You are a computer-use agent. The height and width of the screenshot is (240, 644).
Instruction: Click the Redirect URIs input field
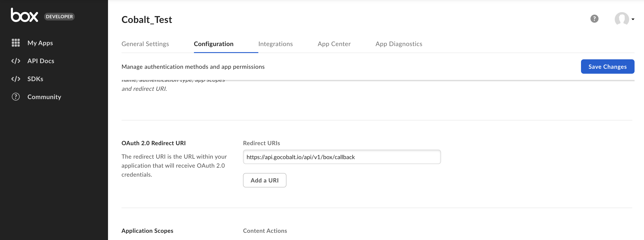(342, 157)
